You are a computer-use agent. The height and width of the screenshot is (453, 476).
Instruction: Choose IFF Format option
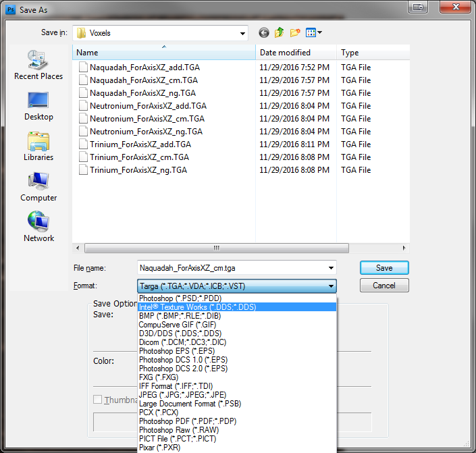pos(237,386)
